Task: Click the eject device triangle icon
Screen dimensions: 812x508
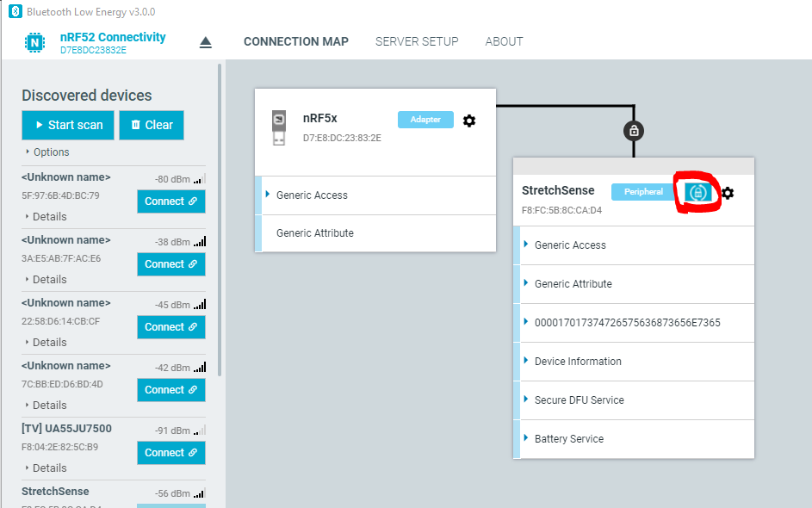Action: tap(206, 42)
